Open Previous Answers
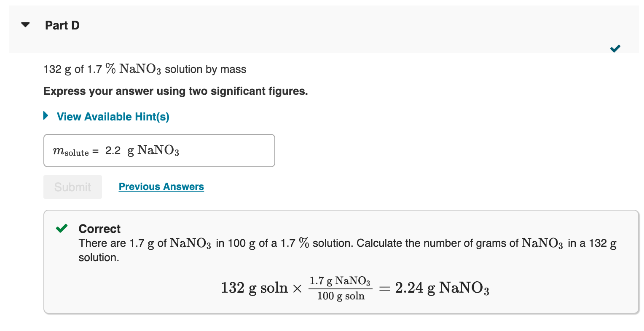 (161, 186)
